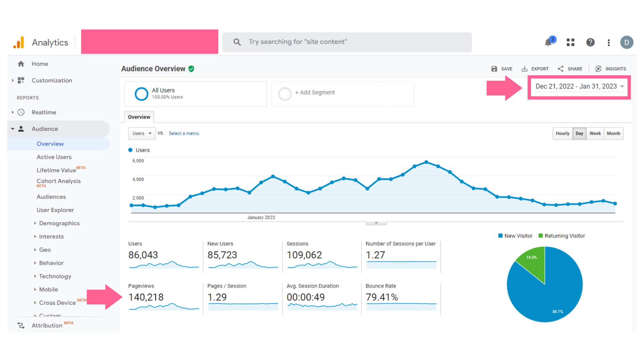Viewport: 644px width, 362px height.
Task: Click the Share report icon
Action: [560, 69]
